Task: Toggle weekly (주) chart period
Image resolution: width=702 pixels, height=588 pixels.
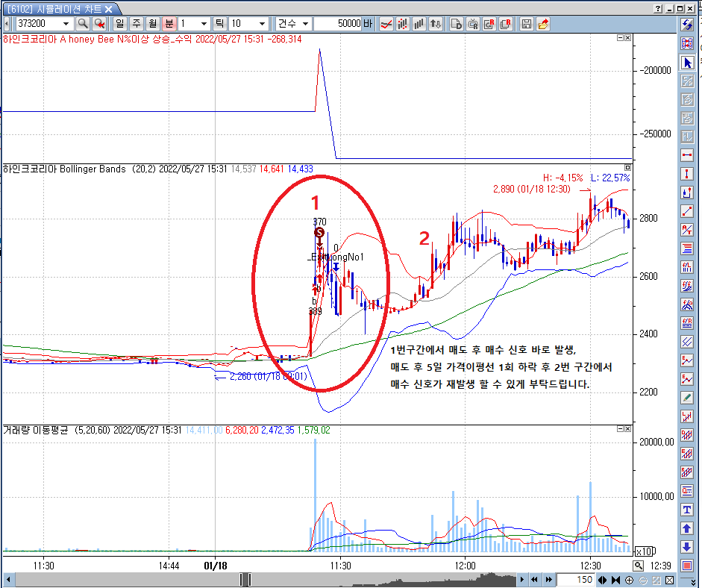Action: pyautogui.click(x=136, y=24)
